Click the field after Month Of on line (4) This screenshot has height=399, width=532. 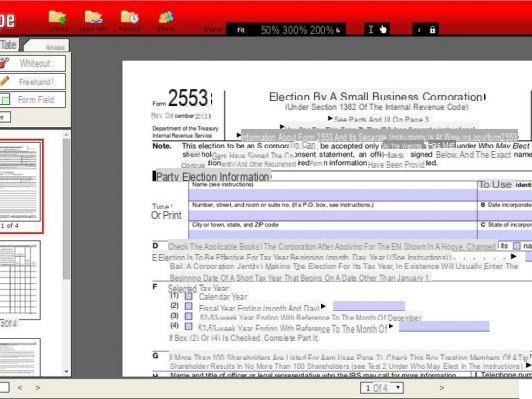[444, 326]
